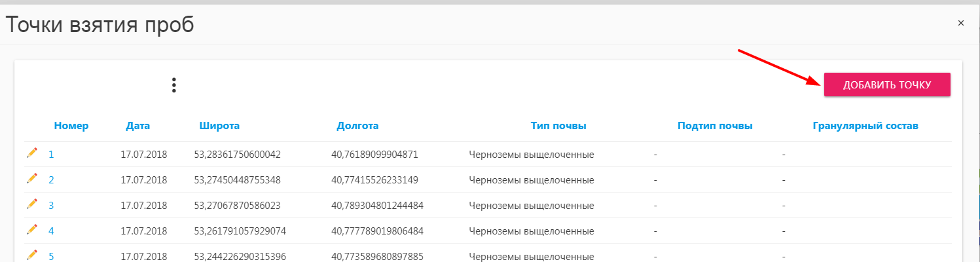Viewport: 980px width, 262px height.
Task: Open sample point number 3 link
Action: [x=51, y=206]
